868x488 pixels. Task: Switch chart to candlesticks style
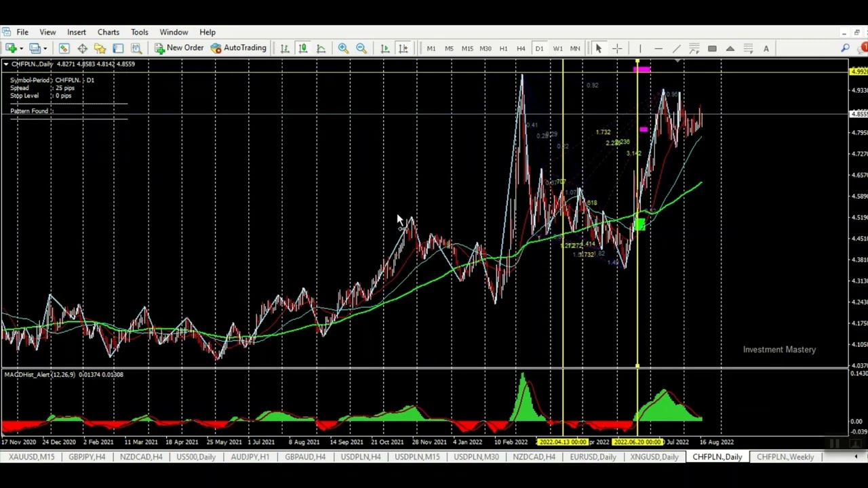303,48
